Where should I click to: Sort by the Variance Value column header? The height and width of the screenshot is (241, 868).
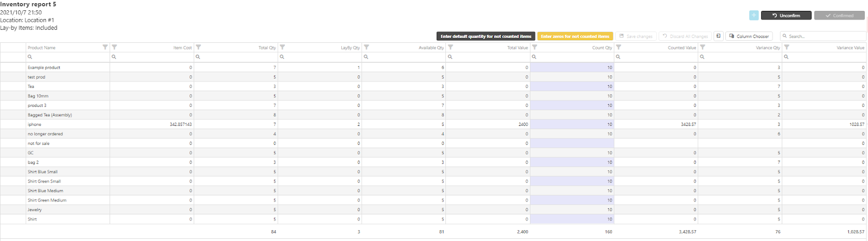pyautogui.click(x=851, y=48)
